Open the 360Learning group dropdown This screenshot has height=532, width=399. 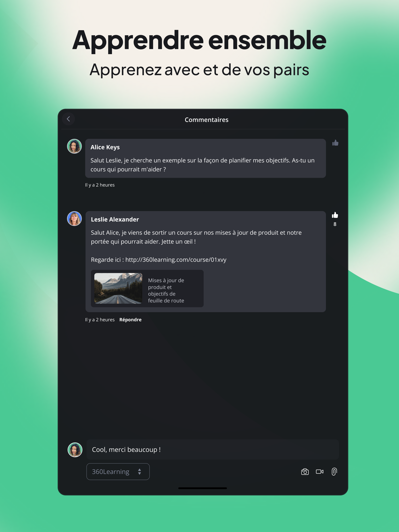118,472
